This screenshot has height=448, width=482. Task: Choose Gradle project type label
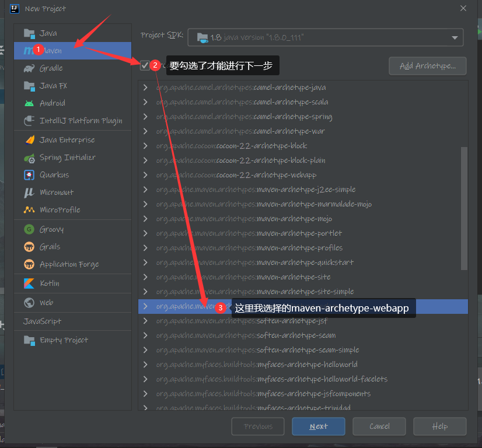pos(51,68)
